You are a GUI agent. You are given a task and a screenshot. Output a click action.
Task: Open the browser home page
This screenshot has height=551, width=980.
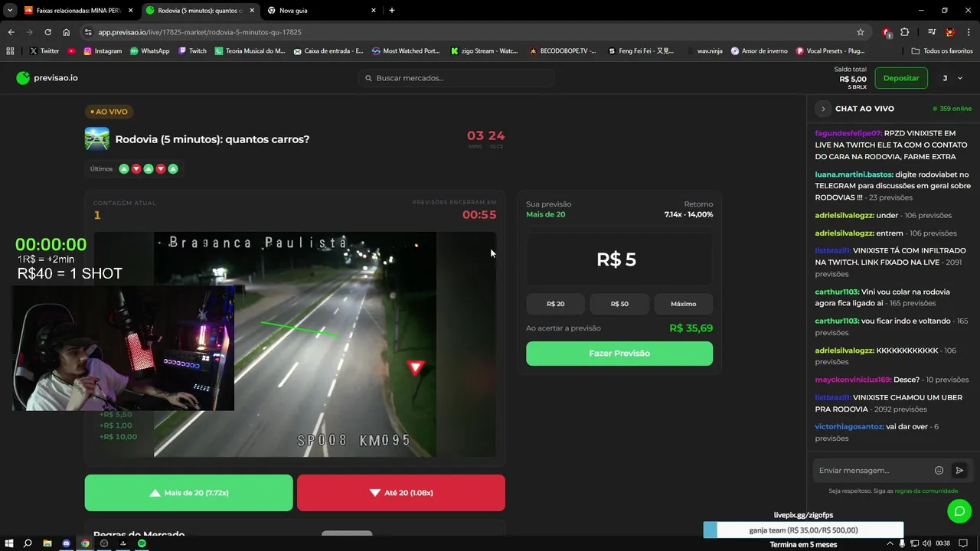[x=67, y=32]
